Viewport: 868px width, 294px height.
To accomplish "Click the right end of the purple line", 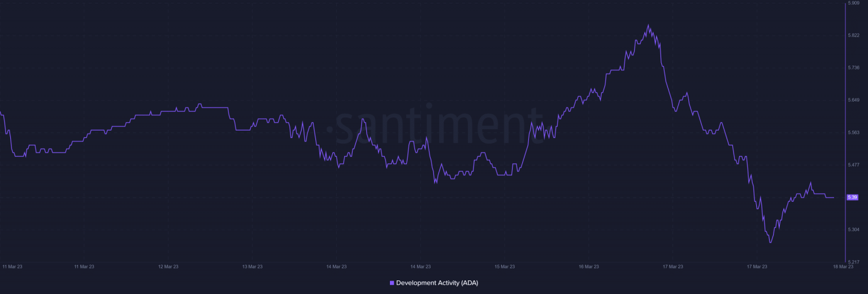I will 834,197.
